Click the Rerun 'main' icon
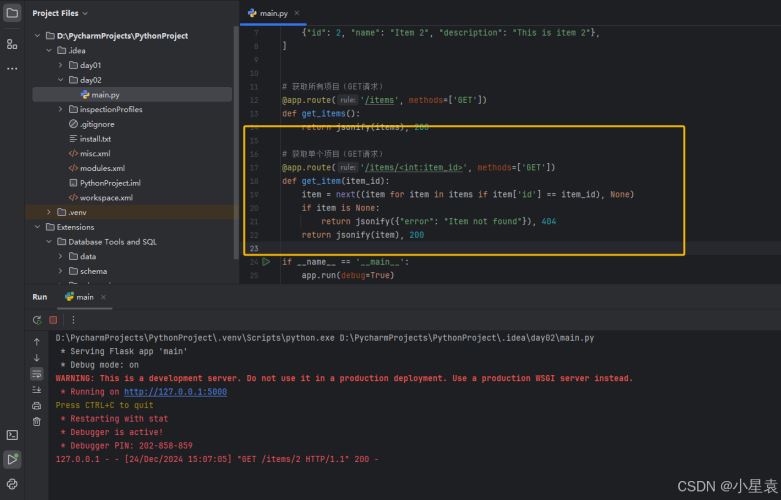 pos(37,320)
